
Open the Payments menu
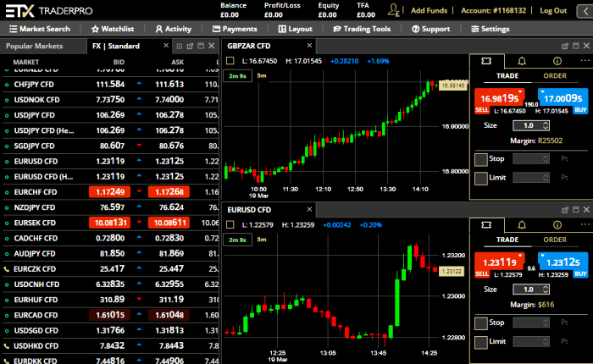click(x=235, y=29)
